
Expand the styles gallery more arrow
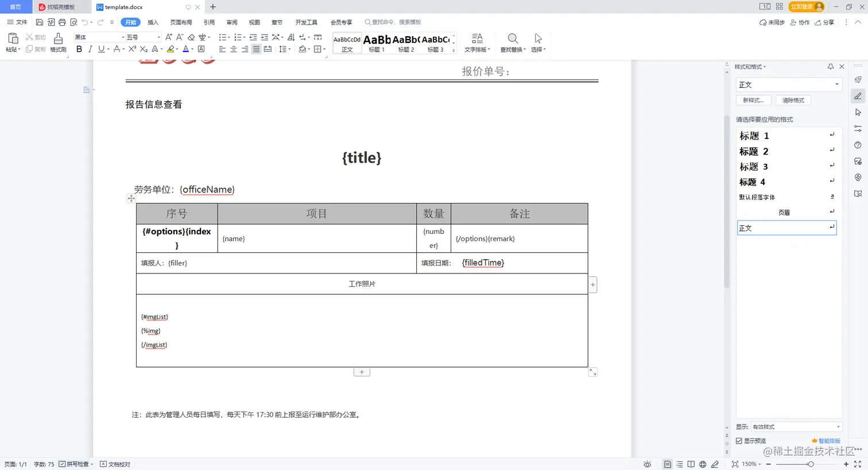point(454,51)
